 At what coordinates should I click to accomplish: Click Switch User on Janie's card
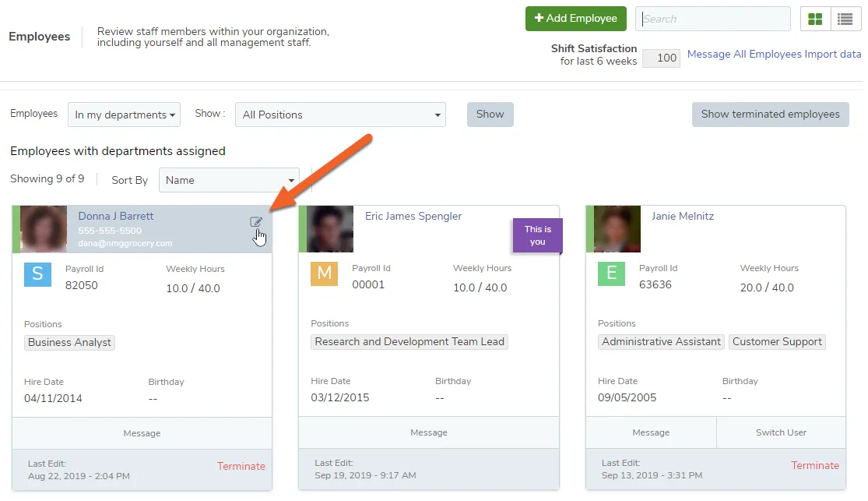click(x=781, y=432)
